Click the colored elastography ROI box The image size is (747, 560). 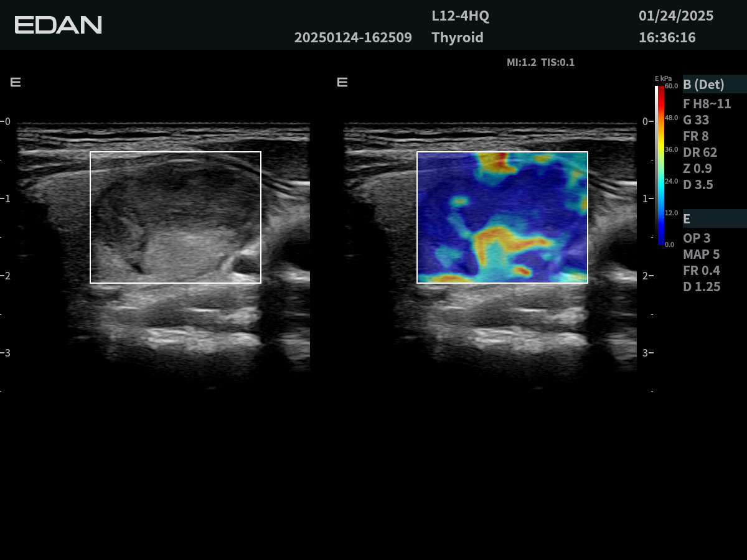coord(502,217)
